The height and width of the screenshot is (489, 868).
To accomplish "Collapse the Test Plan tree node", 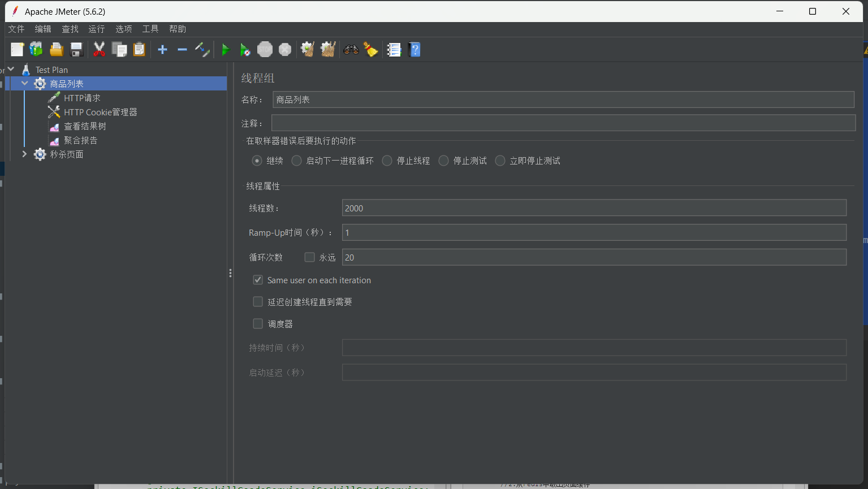I will click(11, 69).
